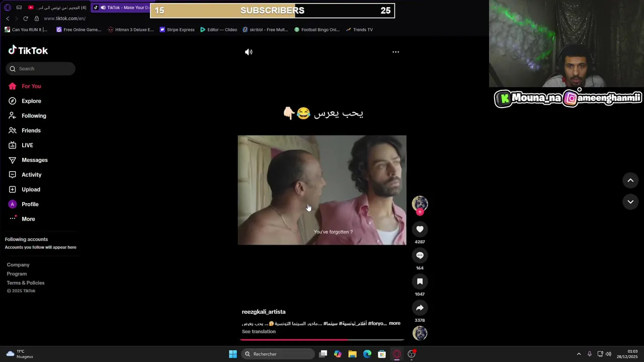The image size is (644, 362).
Task: Open Trends TV bookmark
Action: (x=359, y=30)
